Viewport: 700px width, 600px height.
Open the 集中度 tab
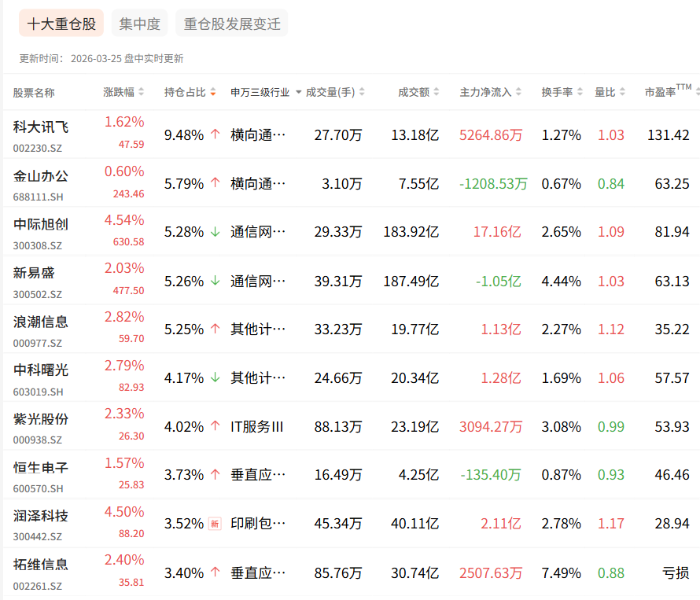point(139,24)
